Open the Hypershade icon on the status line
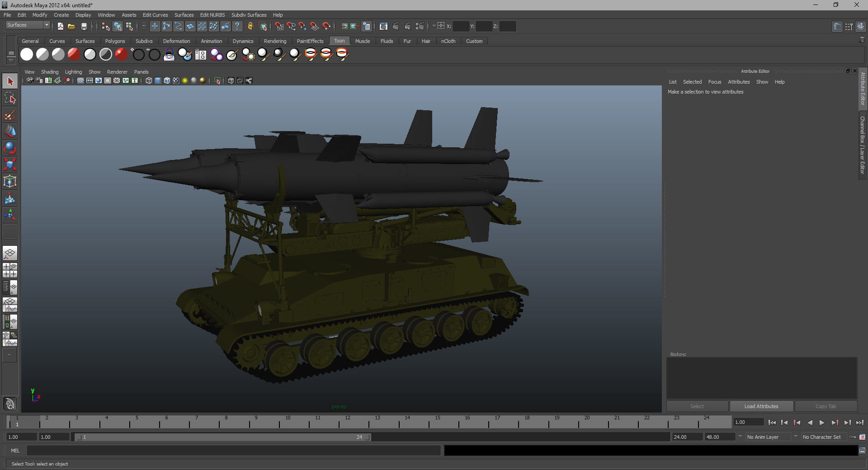The height and width of the screenshot is (470, 868). coord(384,26)
